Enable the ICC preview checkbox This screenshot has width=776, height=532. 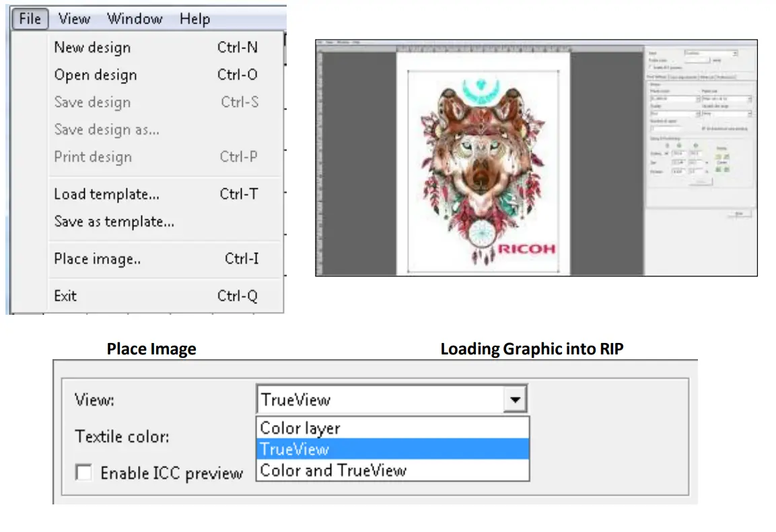83,473
